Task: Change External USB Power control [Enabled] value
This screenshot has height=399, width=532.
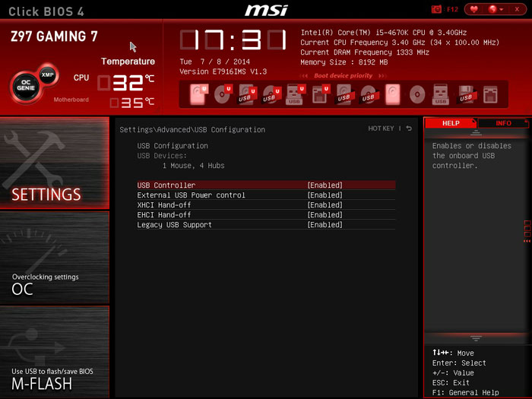Action: 325,195
